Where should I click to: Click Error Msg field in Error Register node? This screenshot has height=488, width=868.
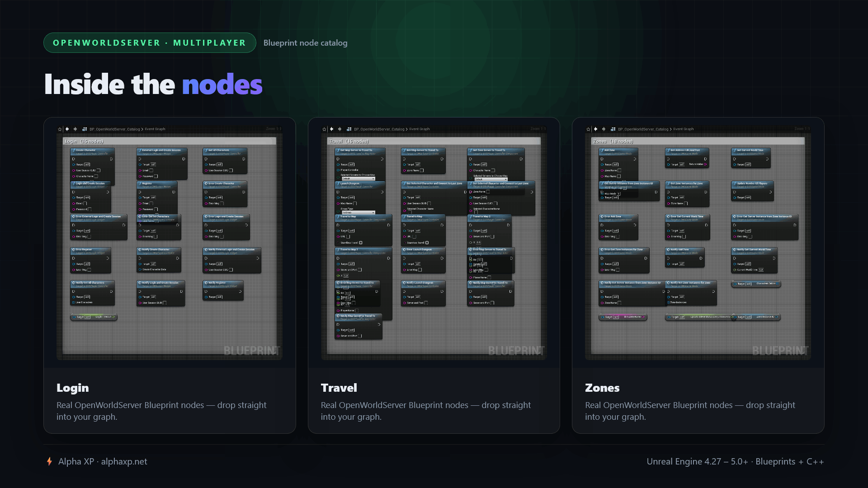[89, 270]
